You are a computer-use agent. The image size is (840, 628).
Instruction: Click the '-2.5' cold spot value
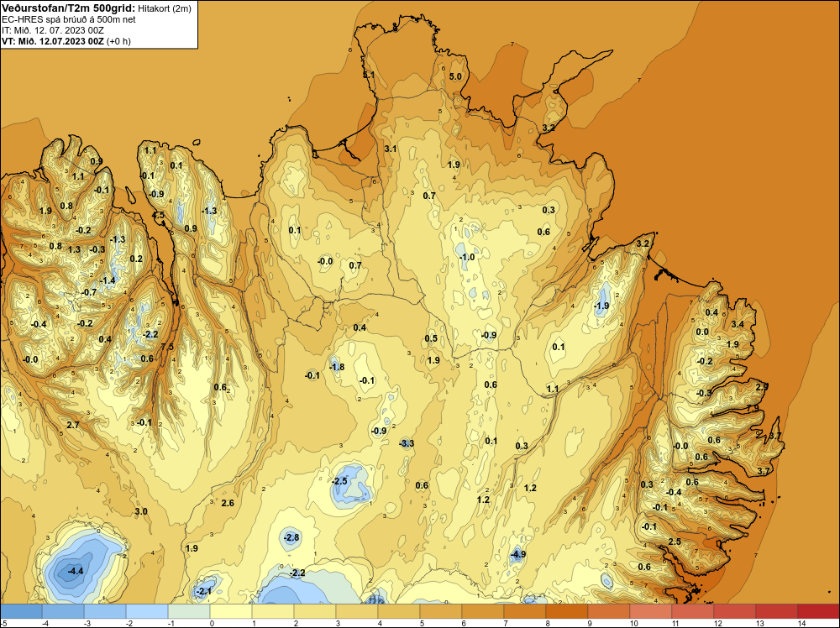coord(339,481)
